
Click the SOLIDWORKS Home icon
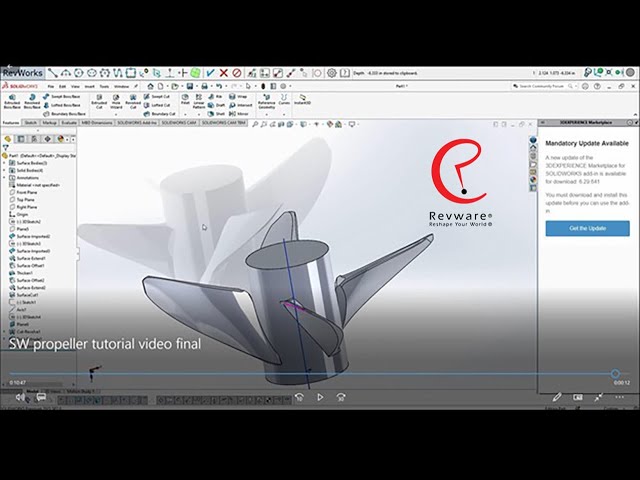tap(150, 86)
